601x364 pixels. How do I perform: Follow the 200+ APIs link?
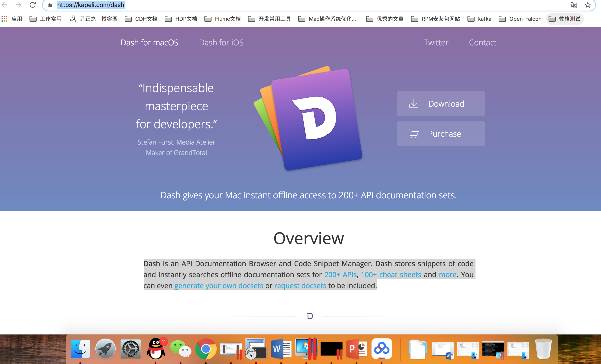click(x=341, y=275)
